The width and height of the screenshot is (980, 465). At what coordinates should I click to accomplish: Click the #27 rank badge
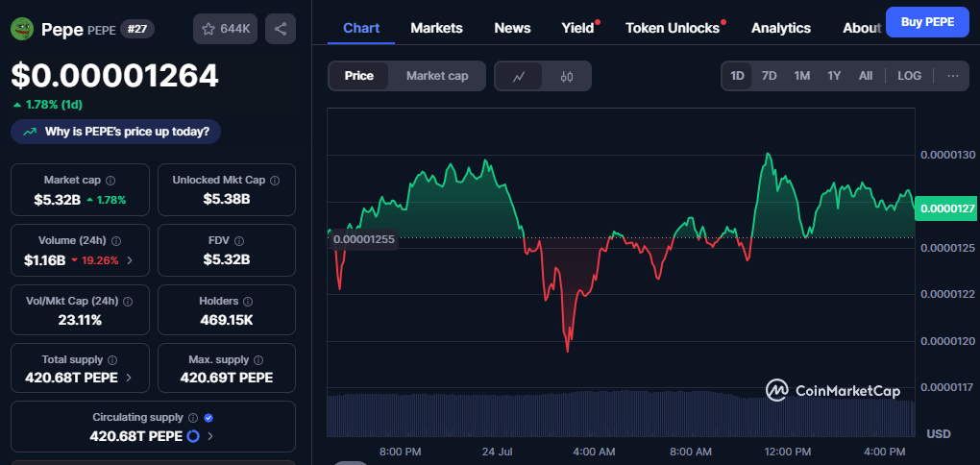coord(137,29)
